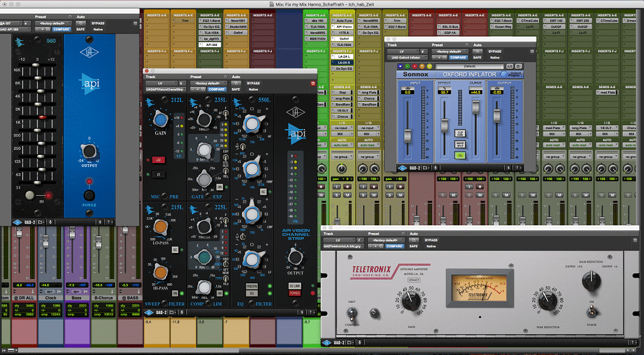This screenshot has height=355, width=644.
Task: Click COMPARE button in Teletronix LA-2A window
Action: (x=394, y=246)
